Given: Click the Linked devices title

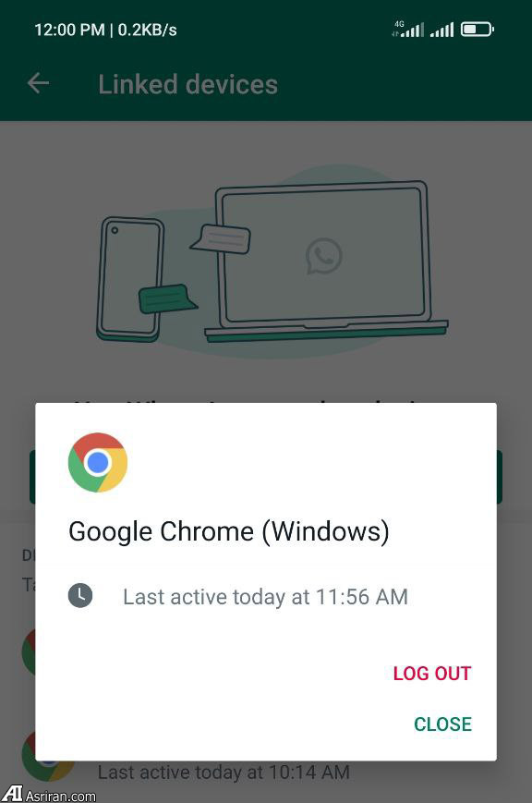Looking at the screenshot, I should click(x=187, y=84).
